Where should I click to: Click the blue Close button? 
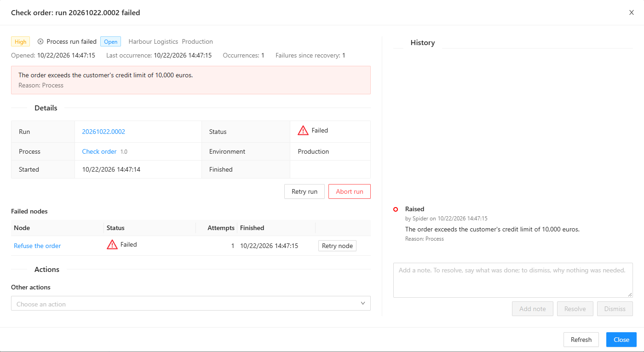click(x=621, y=340)
